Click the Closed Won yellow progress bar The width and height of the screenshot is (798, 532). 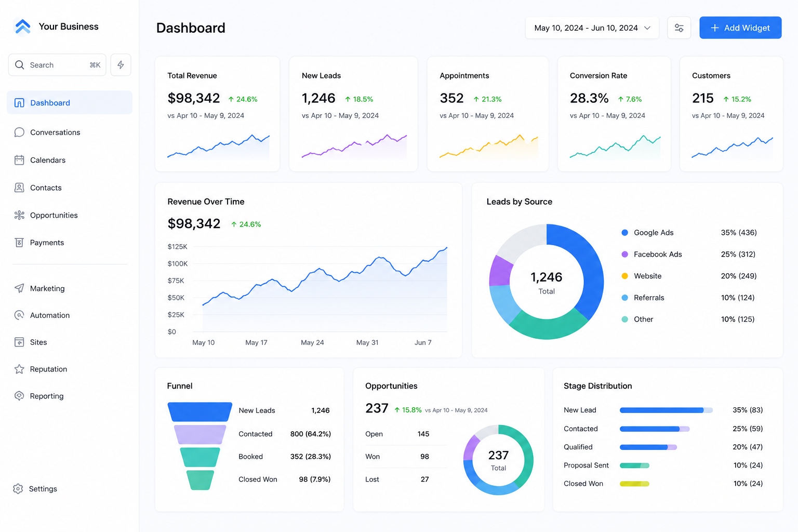[x=634, y=484]
